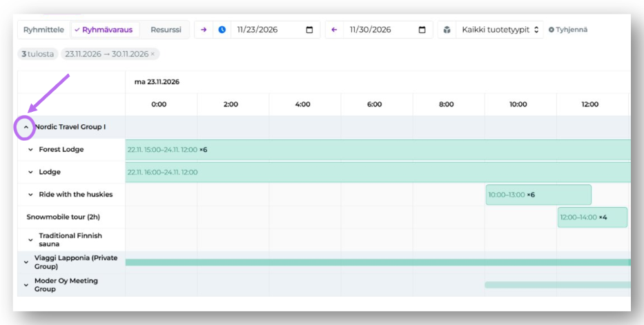Expand the Ride with the huskies row
644x325 pixels.
tap(30, 195)
